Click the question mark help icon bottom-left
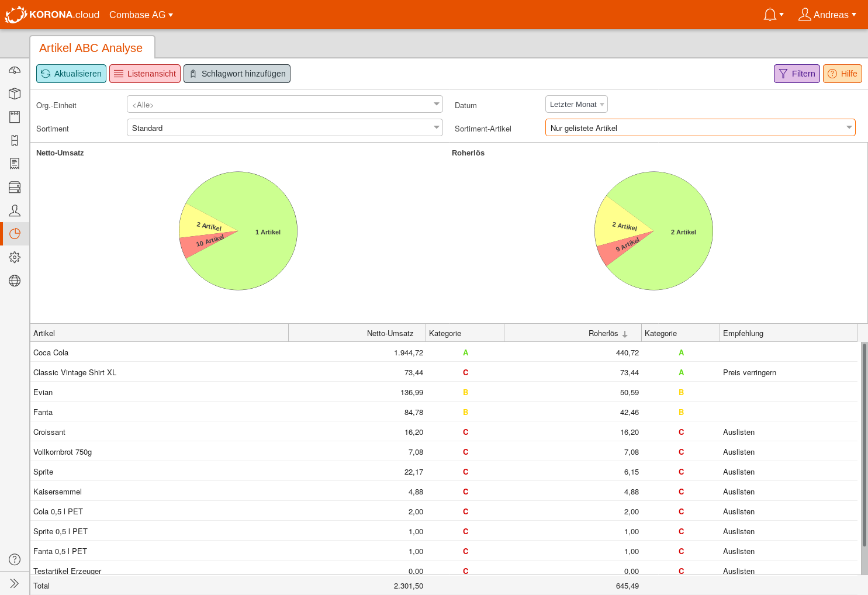This screenshot has height=595, width=868. coord(15,559)
